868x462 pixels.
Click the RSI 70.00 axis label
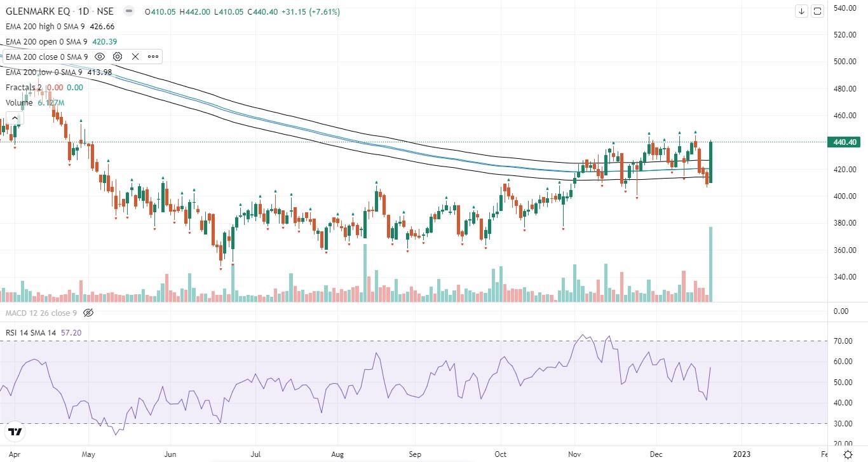coord(843,341)
